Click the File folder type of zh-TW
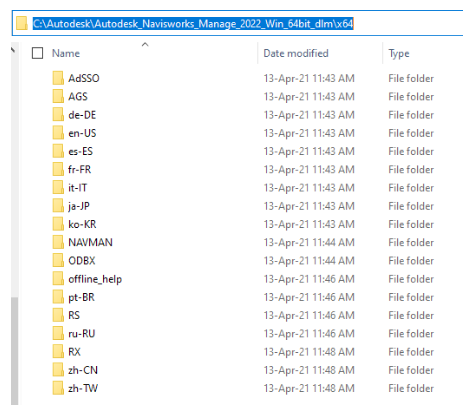Screen dimensions: 466x412 coord(411,388)
